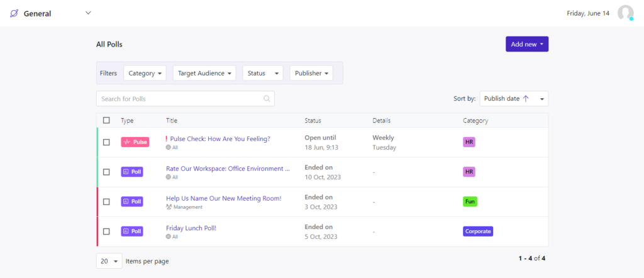Click the General workspace name
The width and height of the screenshot is (644, 278).
pos(37,14)
